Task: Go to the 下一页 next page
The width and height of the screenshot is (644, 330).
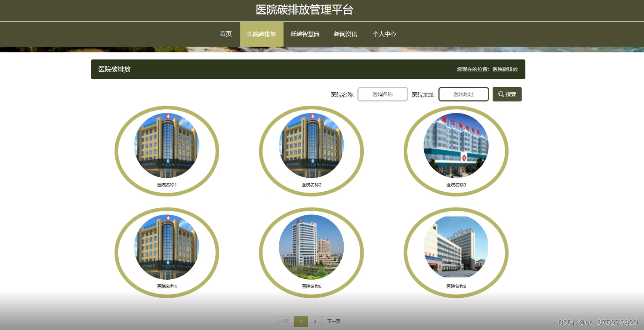Action: click(x=333, y=321)
